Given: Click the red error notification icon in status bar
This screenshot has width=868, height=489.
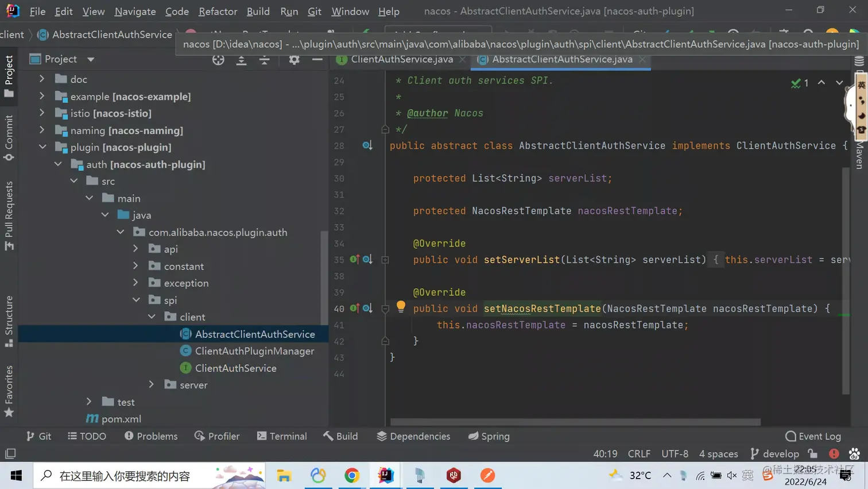Looking at the screenshot, I should (x=834, y=453).
